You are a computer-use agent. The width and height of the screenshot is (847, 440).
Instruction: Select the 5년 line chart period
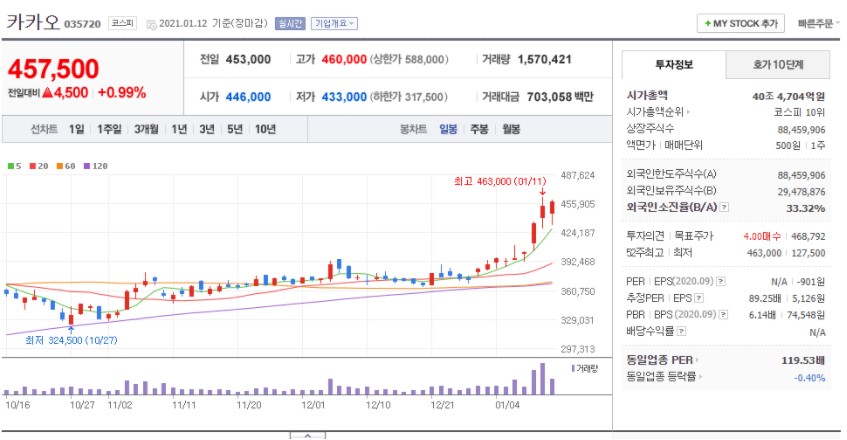235,130
